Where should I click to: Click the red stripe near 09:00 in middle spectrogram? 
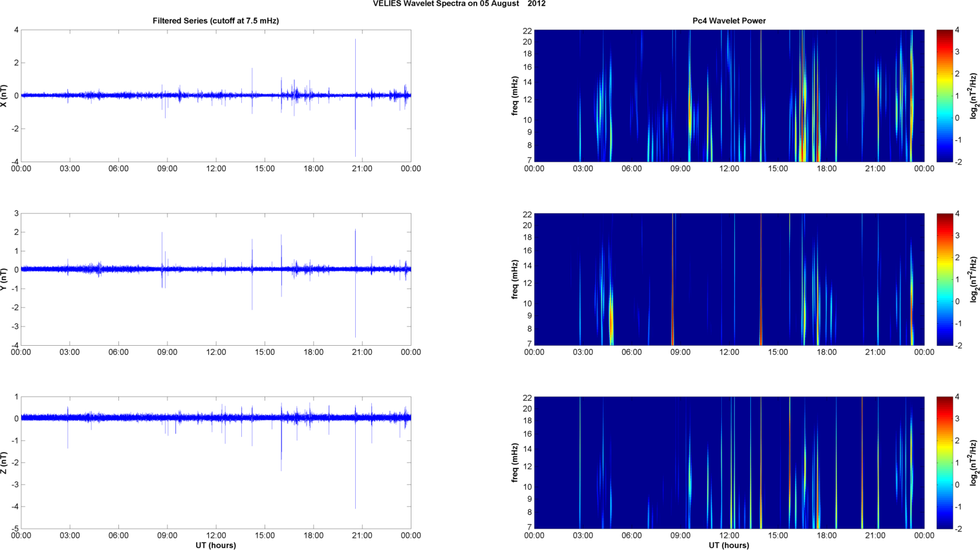(x=673, y=310)
